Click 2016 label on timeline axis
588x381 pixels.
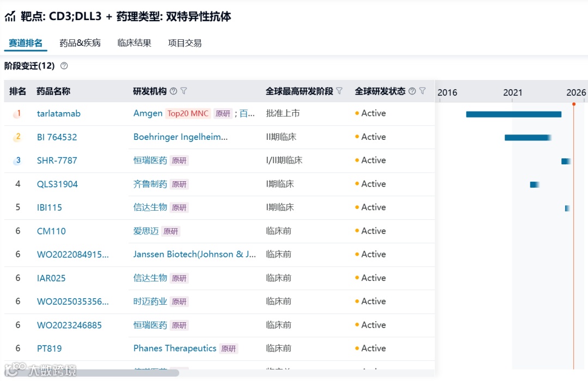coord(448,93)
